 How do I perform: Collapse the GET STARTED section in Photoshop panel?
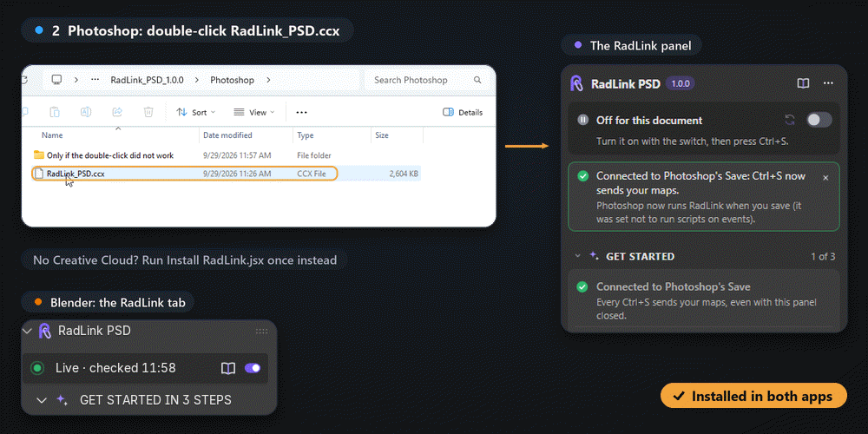point(577,256)
